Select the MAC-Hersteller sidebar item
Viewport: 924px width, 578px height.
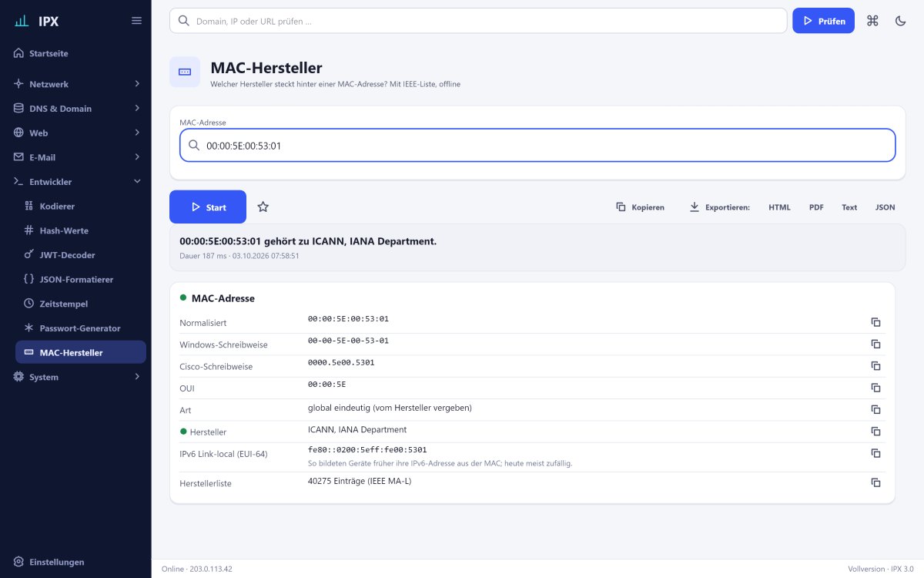point(81,352)
